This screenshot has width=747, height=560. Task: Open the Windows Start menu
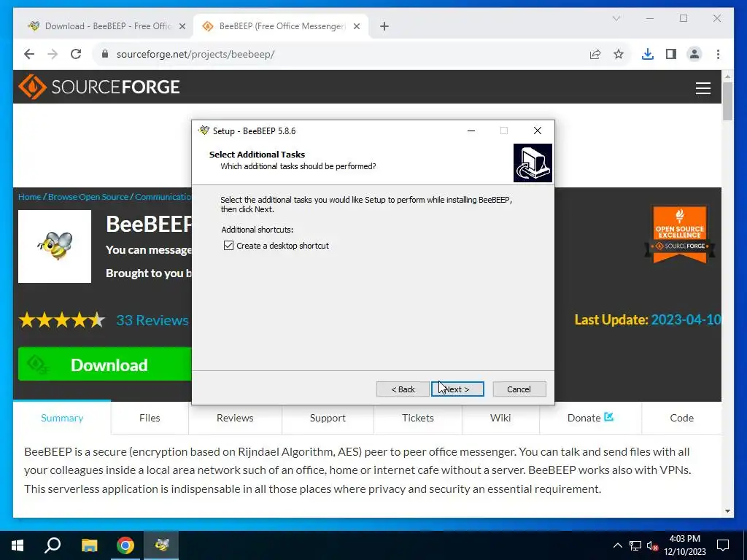pyautogui.click(x=18, y=545)
